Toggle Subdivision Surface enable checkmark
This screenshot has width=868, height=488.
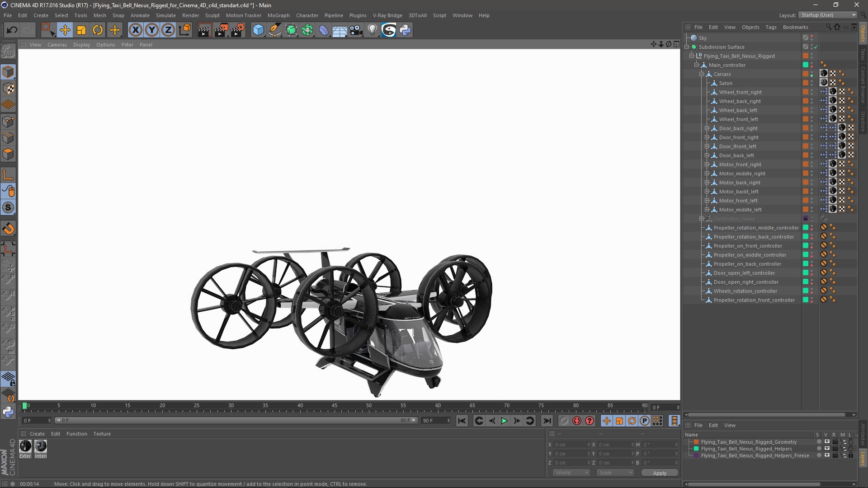click(816, 47)
